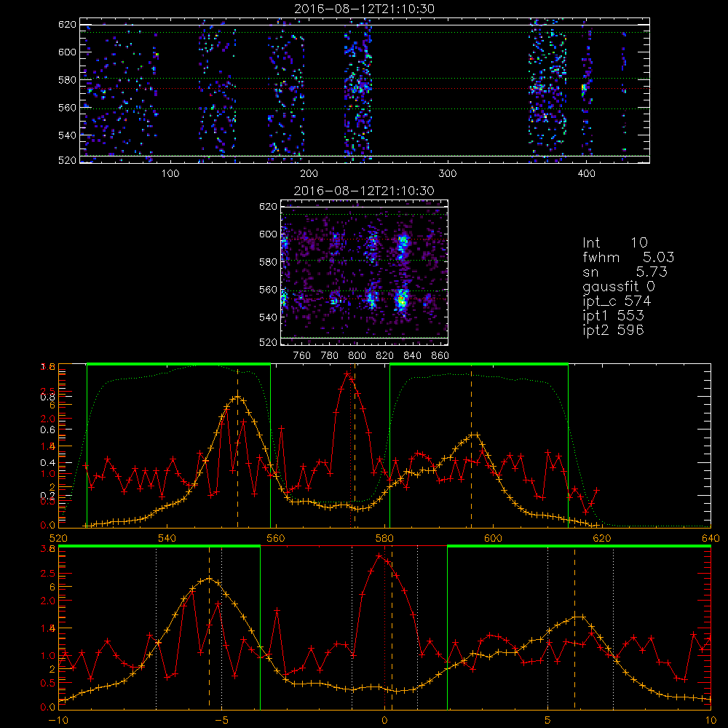Click x-axis label 5 of bottom plot
Viewport: 728px width, 728px height.
548,721
